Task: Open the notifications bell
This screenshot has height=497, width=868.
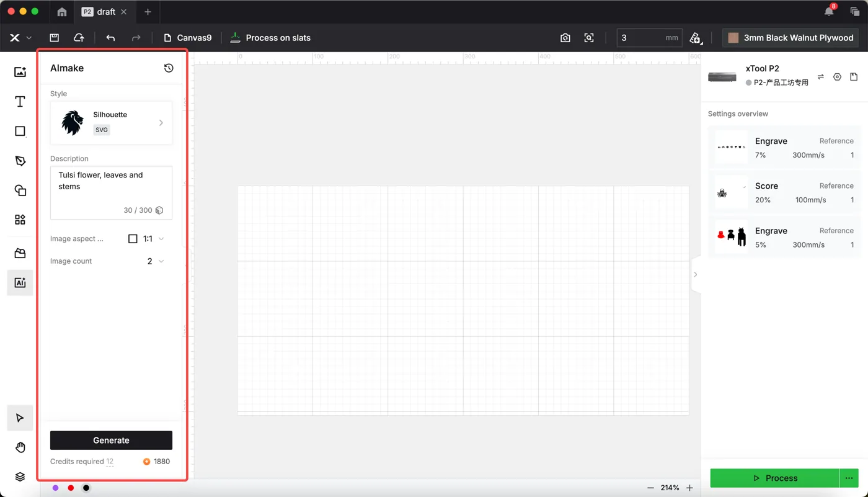Action: [x=830, y=11]
